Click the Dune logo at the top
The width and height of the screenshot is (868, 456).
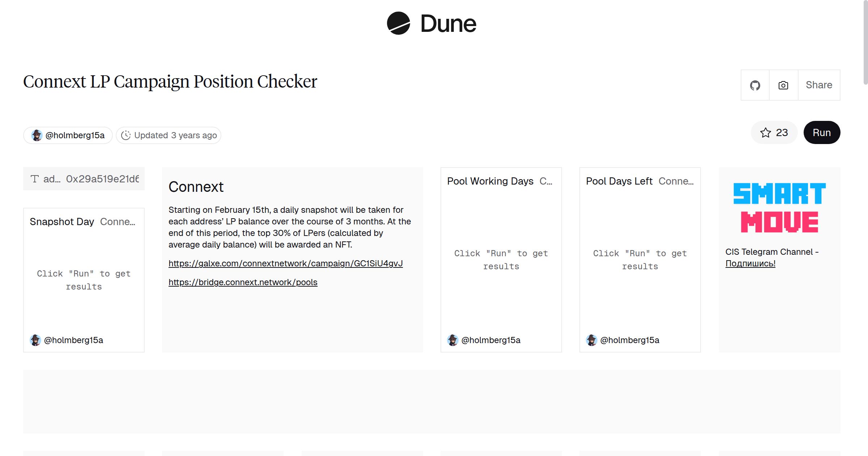(431, 23)
